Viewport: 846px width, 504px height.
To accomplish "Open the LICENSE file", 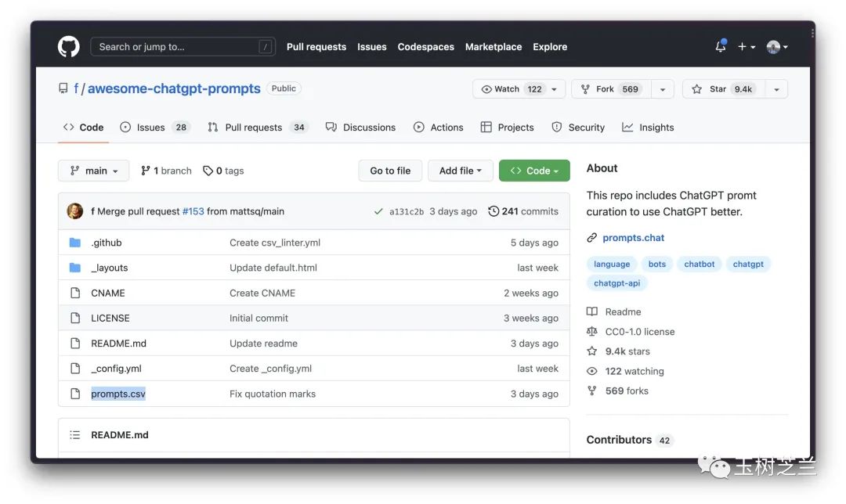I will tap(110, 318).
